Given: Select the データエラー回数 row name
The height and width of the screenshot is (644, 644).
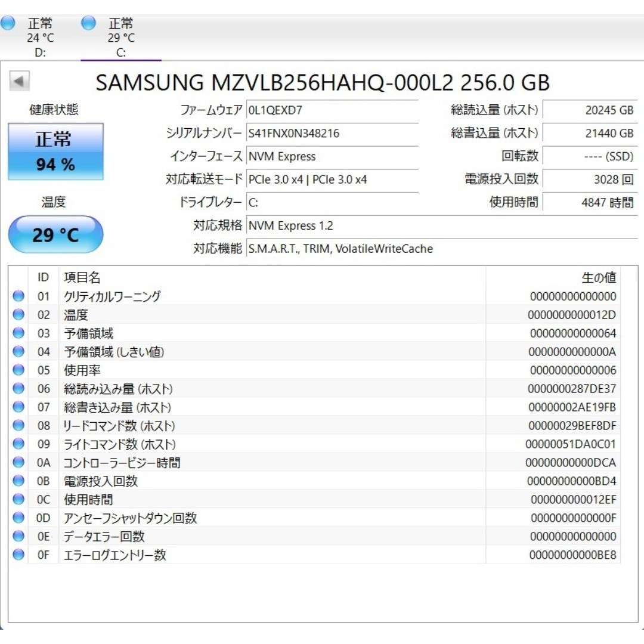Looking at the screenshot, I should pos(104,537).
